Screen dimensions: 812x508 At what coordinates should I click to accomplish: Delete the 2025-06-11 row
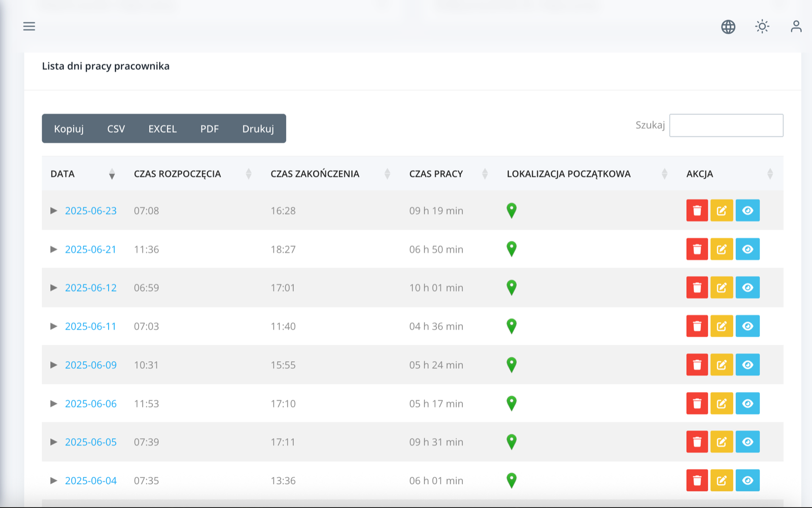tap(697, 326)
